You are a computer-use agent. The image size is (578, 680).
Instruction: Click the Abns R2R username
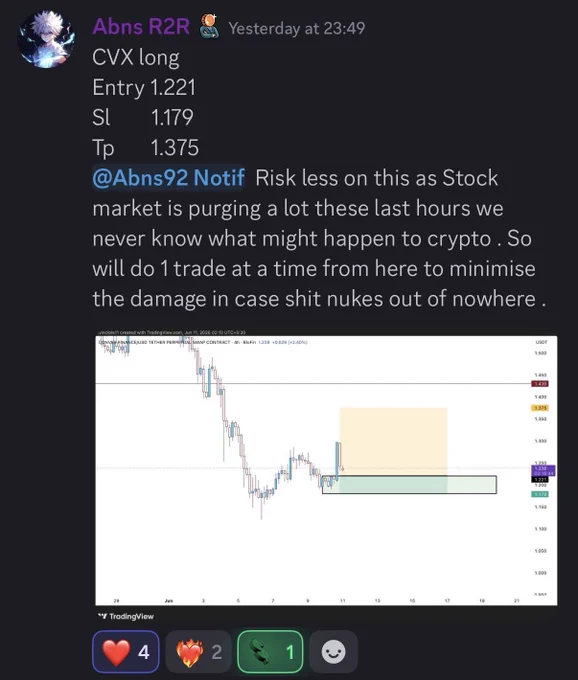click(x=141, y=27)
